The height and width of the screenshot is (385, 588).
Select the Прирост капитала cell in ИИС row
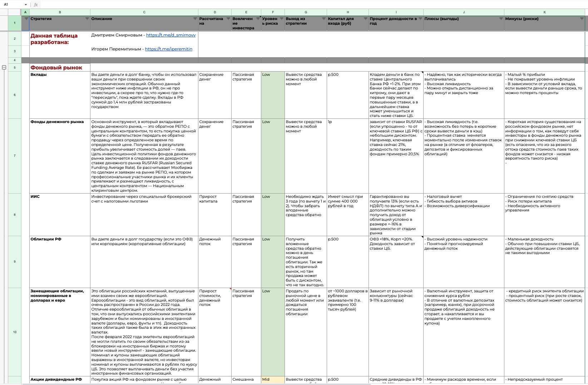pyautogui.click(x=215, y=215)
